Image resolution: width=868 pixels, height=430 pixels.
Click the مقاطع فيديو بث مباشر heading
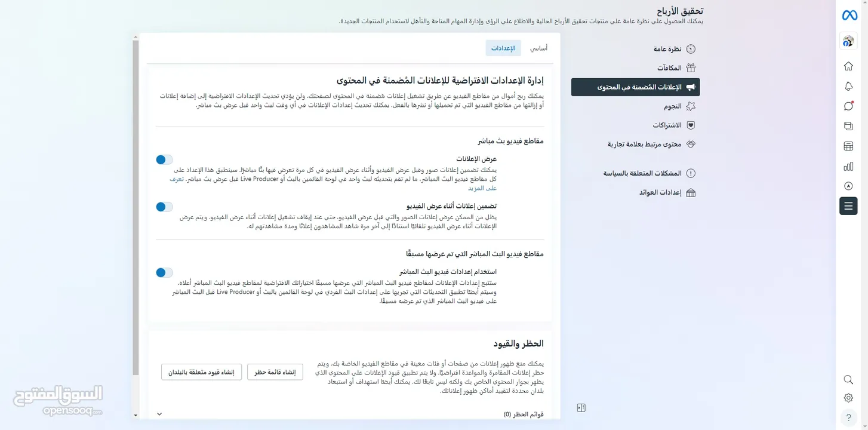click(x=510, y=141)
